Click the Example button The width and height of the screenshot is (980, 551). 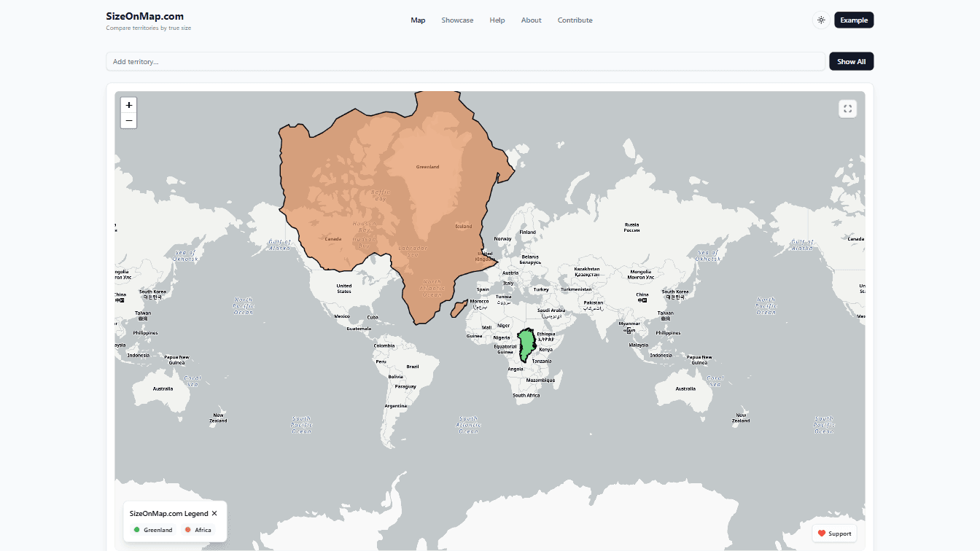click(854, 20)
